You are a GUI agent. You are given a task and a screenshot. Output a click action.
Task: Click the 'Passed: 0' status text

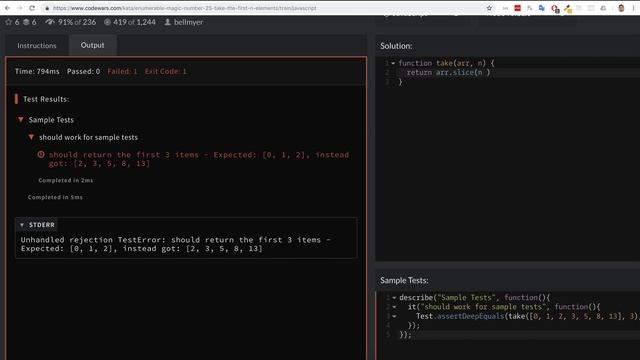pos(83,71)
